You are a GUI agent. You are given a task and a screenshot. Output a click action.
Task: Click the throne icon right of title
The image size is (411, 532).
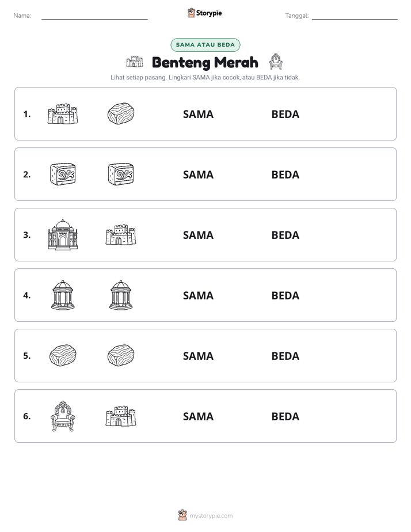[276, 62]
